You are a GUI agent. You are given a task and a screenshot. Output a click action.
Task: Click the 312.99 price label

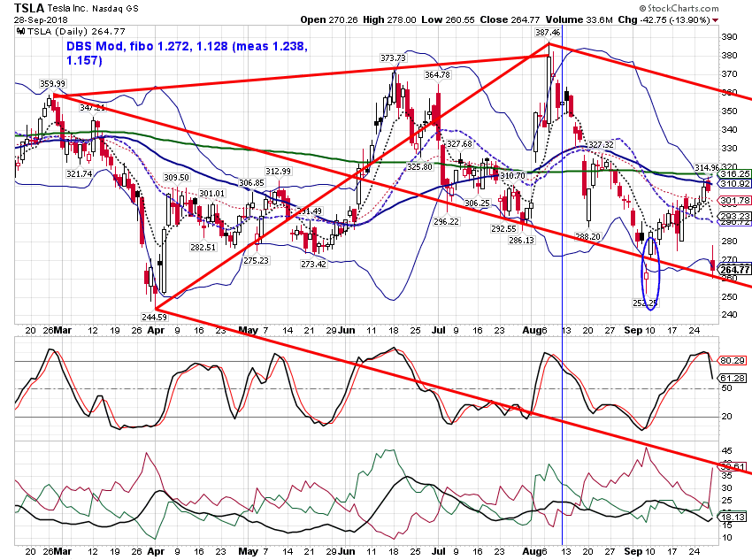click(278, 171)
